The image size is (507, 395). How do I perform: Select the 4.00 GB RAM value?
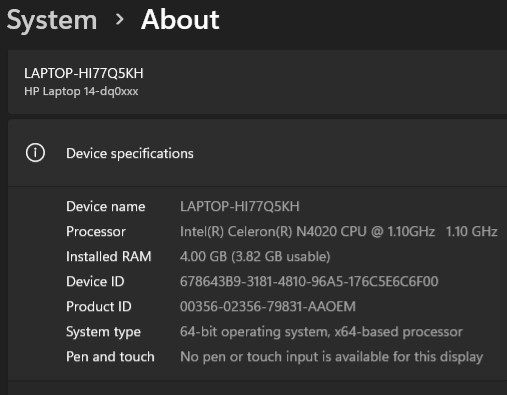[x=255, y=257]
